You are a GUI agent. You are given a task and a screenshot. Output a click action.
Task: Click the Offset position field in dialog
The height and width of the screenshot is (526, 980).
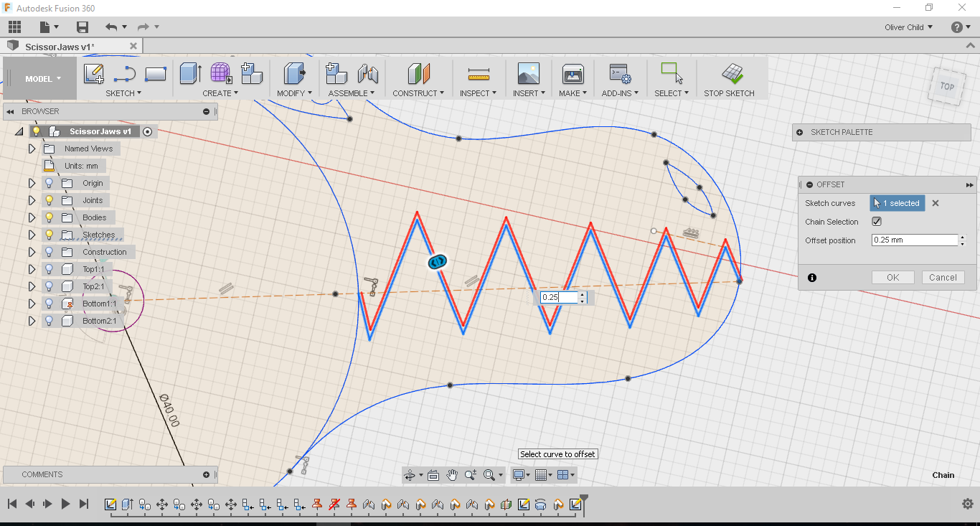915,240
